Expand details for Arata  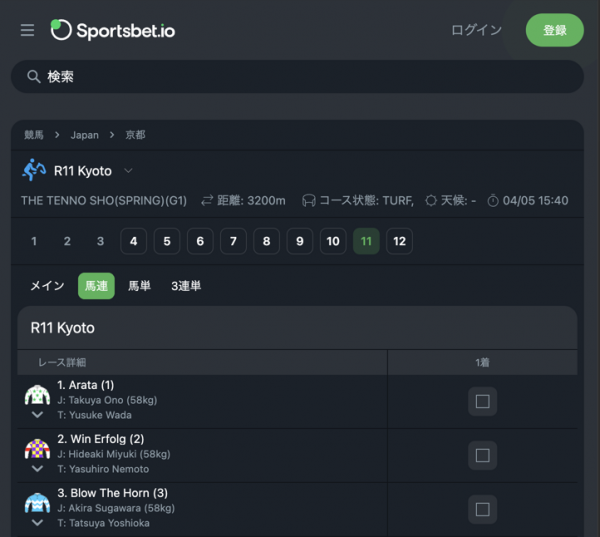(37, 415)
